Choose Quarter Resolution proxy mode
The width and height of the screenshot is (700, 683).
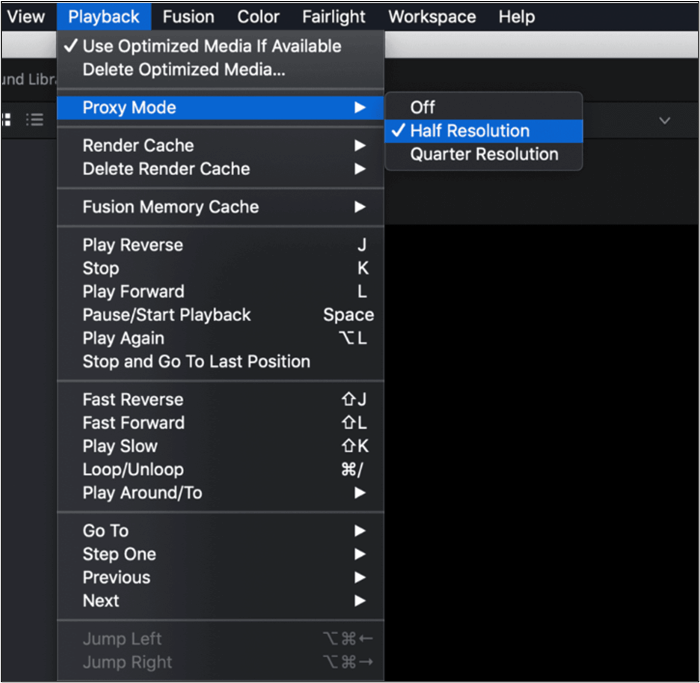483,154
